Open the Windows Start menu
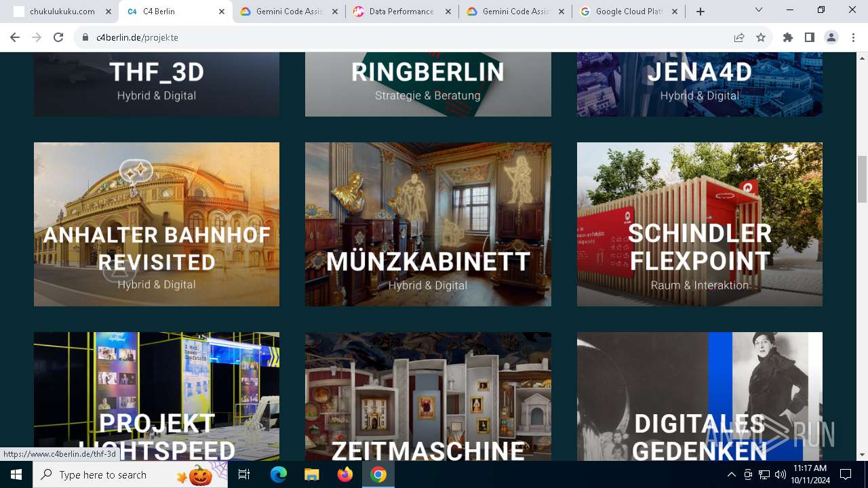The image size is (868, 488). coord(16,474)
